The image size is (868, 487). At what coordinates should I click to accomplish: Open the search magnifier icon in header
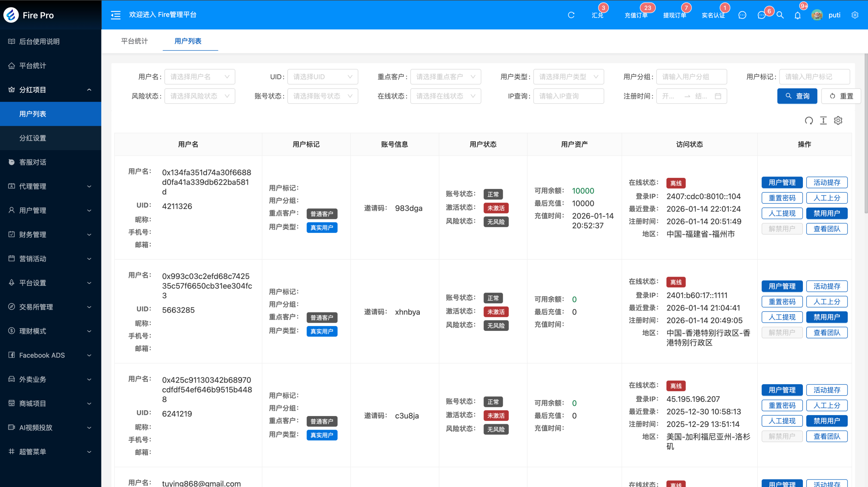[780, 15]
